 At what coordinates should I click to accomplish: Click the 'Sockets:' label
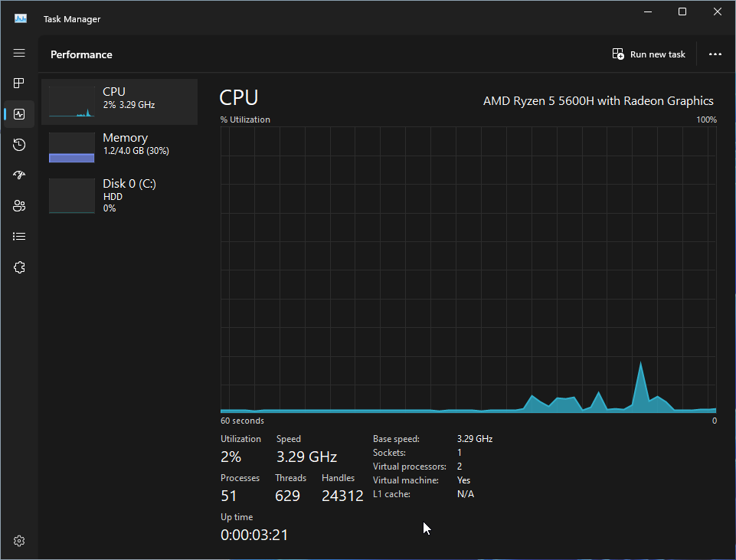[x=389, y=453]
